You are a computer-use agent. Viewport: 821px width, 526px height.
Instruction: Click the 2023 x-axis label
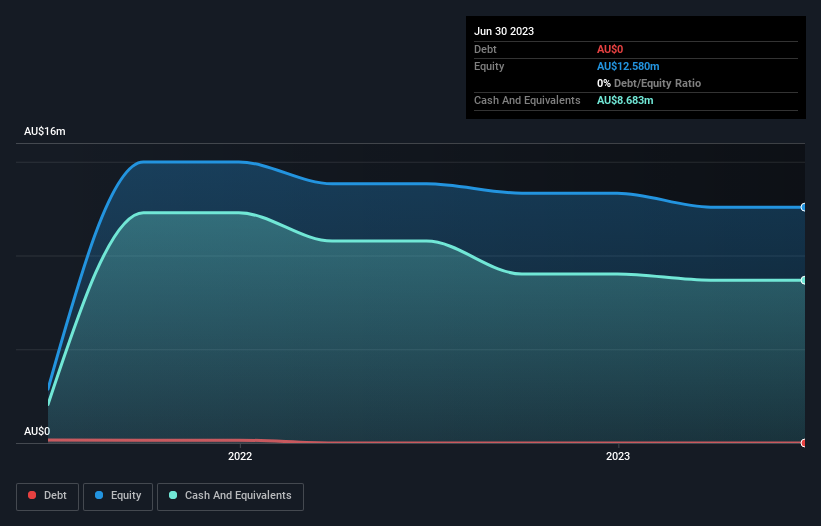[x=618, y=456]
